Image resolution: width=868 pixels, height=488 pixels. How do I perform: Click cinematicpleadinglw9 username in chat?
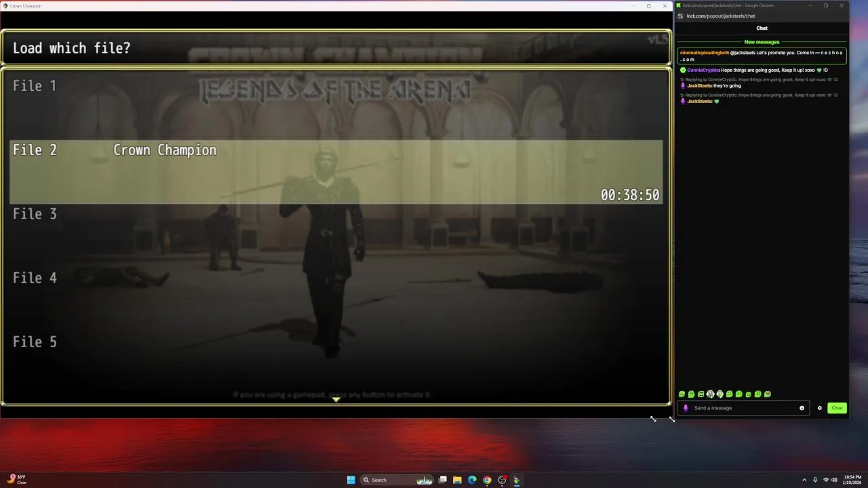(x=704, y=53)
